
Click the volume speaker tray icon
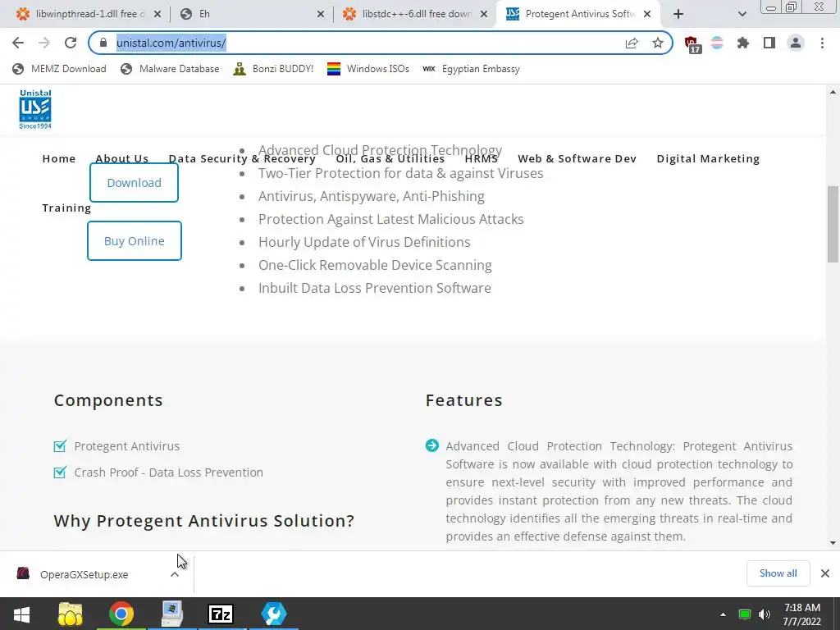pyautogui.click(x=765, y=614)
